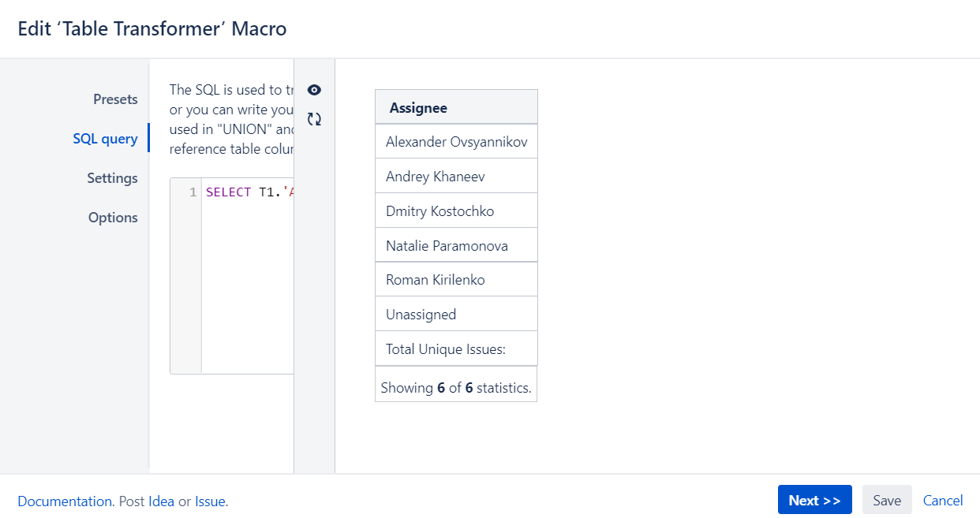Cancel the macro editing dialog
980x518 pixels.
coord(943,501)
